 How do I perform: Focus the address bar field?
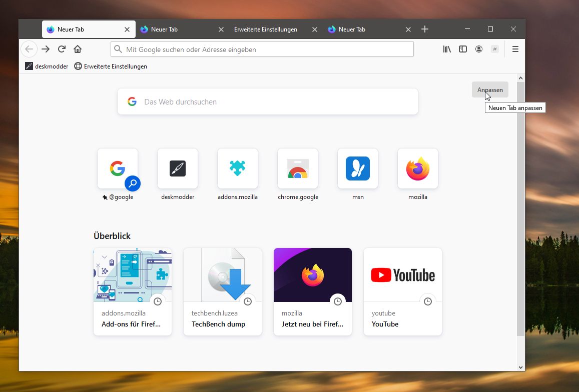[x=262, y=49]
